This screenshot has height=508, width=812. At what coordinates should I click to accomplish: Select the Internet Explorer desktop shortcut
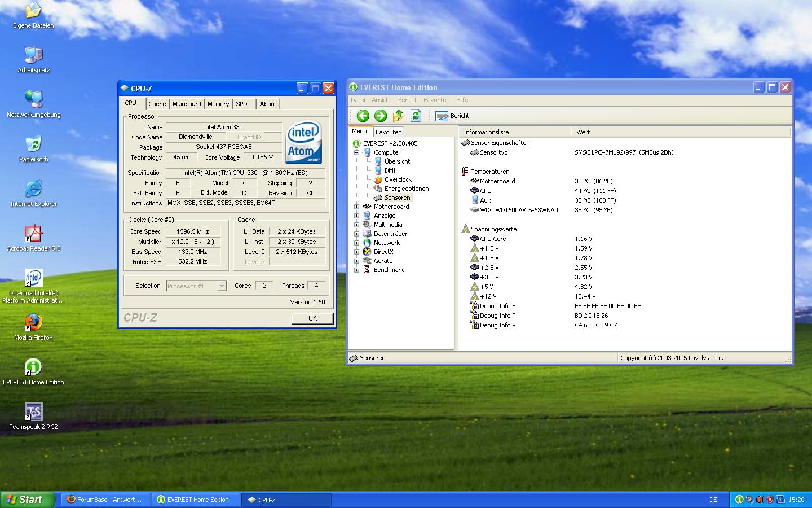33,194
